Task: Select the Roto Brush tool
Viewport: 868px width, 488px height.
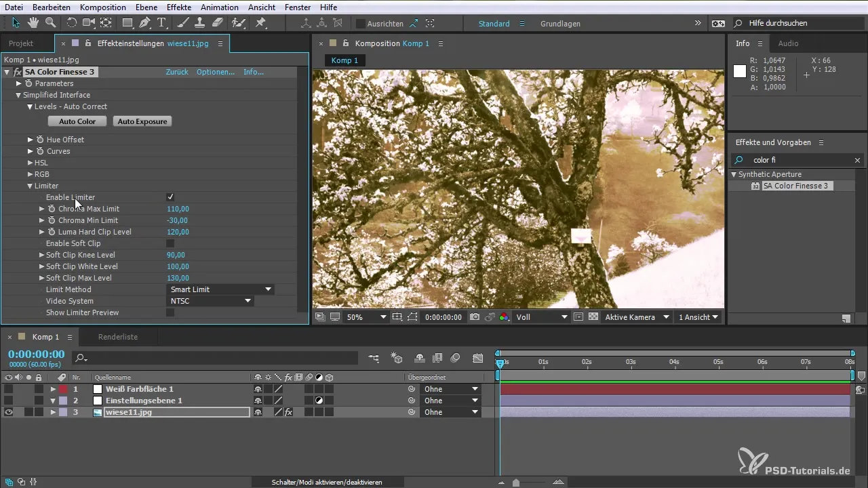Action: [x=238, y=22]
